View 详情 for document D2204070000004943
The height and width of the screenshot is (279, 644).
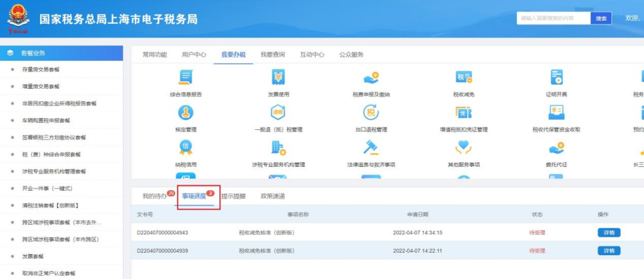pos(609,232)
